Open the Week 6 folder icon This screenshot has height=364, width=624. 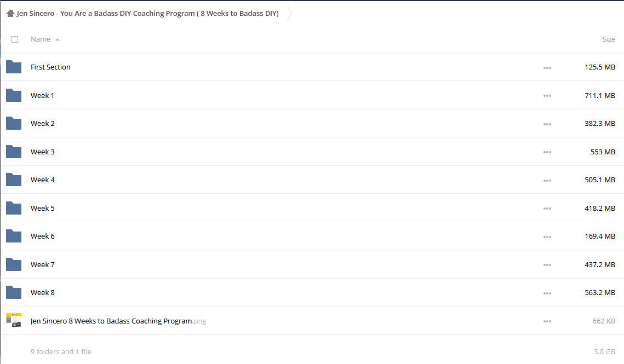pos(14,236)
